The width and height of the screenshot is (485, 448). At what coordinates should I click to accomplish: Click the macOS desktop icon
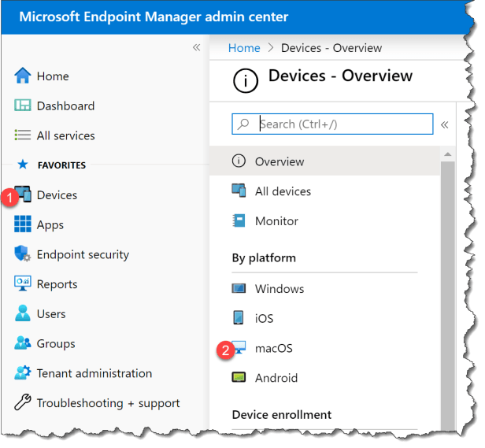[239, 347]
